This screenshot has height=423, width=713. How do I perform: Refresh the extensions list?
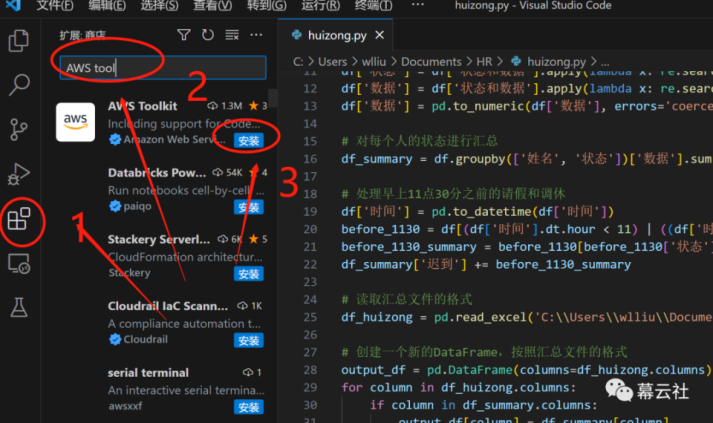208,35
